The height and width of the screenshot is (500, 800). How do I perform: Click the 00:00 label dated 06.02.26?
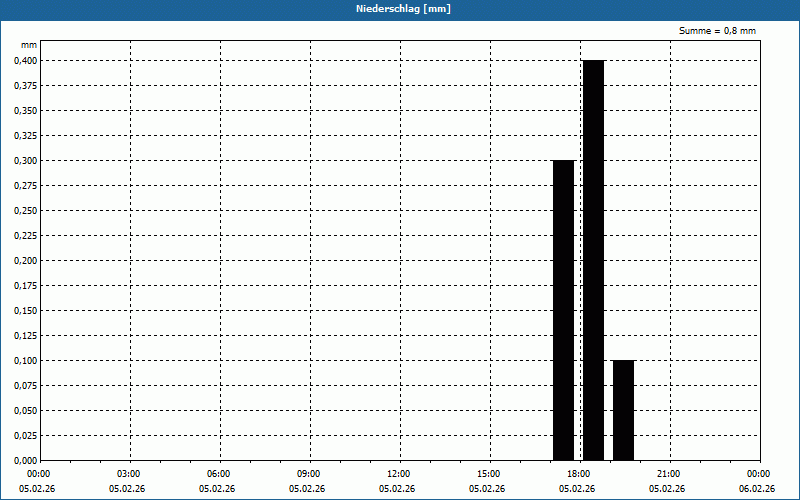(758, 474)
